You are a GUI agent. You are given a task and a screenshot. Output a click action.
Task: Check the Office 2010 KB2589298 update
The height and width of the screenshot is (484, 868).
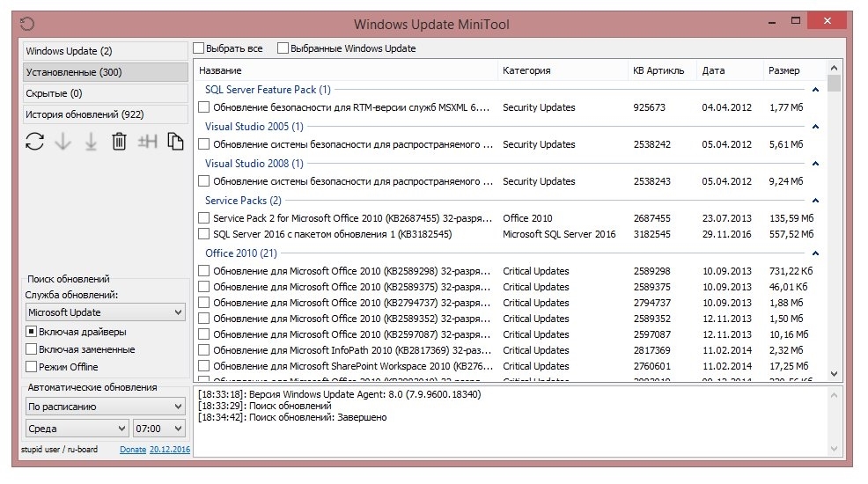(203, 271)
